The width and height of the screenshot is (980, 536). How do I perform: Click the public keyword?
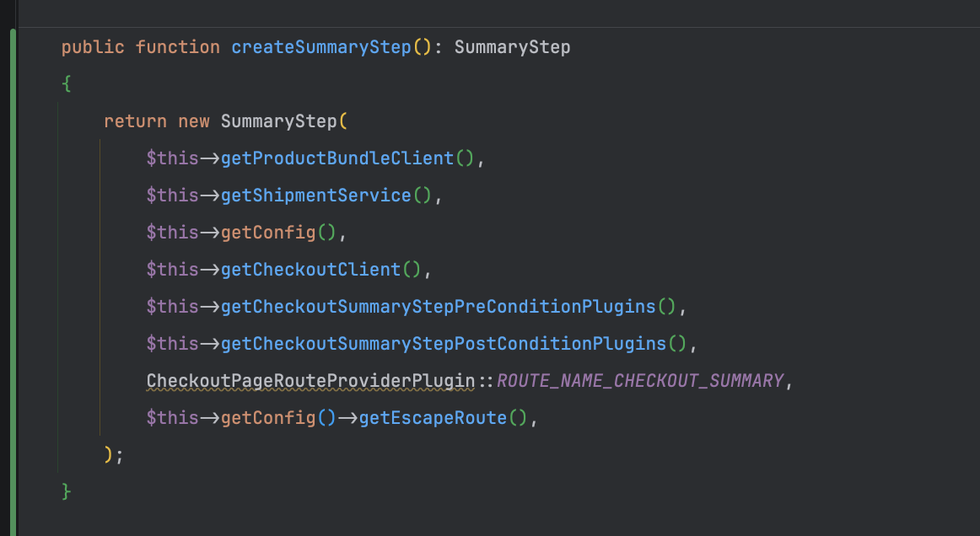[92, 46]
